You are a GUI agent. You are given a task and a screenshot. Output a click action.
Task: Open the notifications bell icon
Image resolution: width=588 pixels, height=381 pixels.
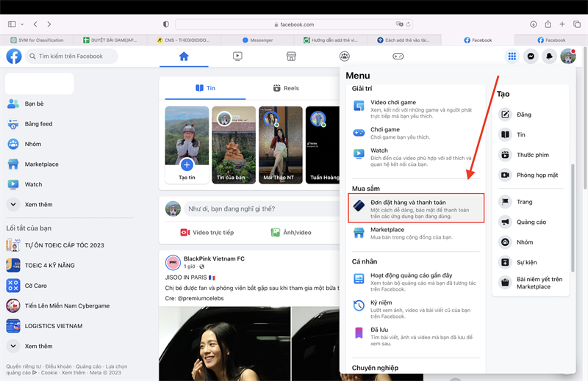pyautogui.click(x=549, y=57)
